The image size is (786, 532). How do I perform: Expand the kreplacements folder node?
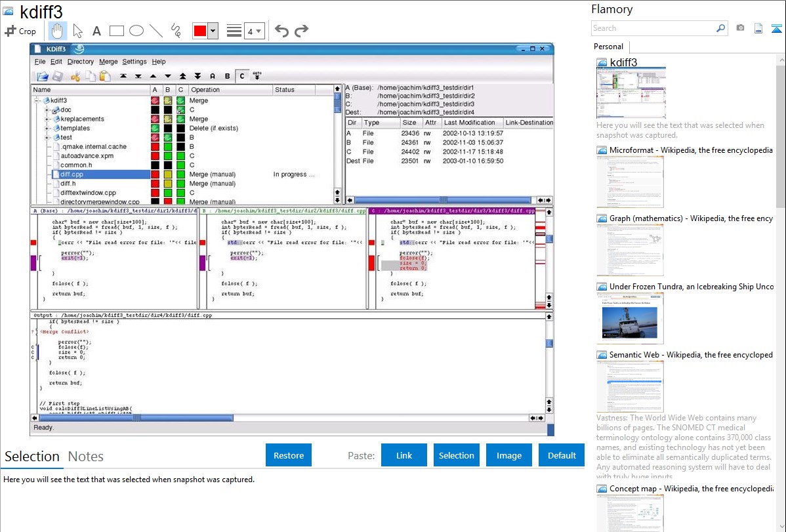(47, 119)
